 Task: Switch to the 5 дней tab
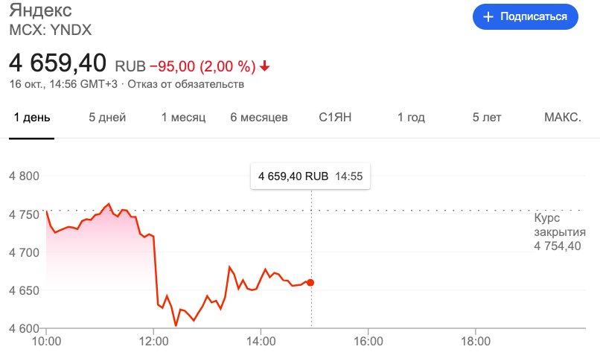[x=107, y=117]
